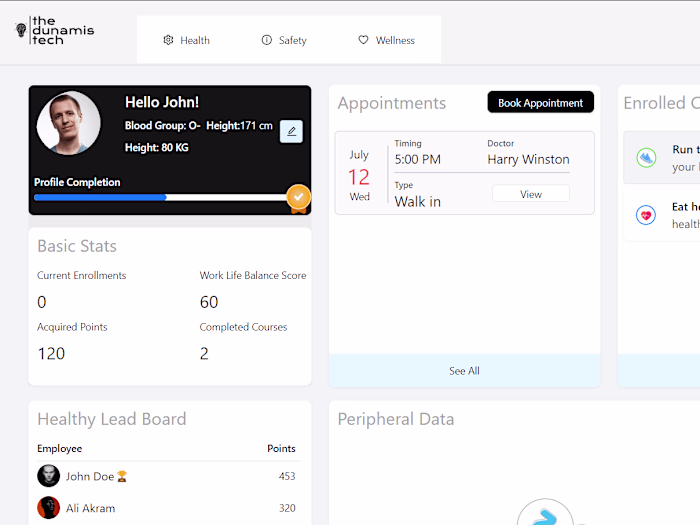The height and width of the screenshot is (525, 700).
Task: Click the July 12 appointment date
Action: point(359,176)
